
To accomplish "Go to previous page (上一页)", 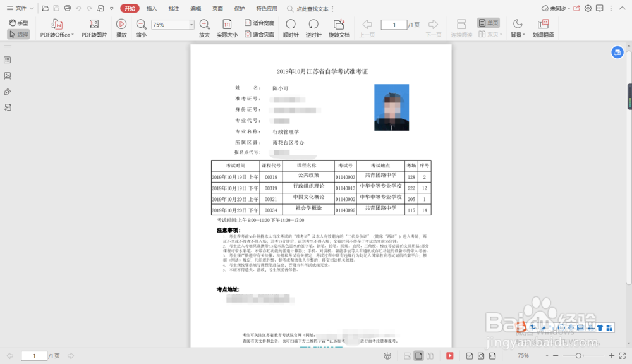I will coord(367,28).
